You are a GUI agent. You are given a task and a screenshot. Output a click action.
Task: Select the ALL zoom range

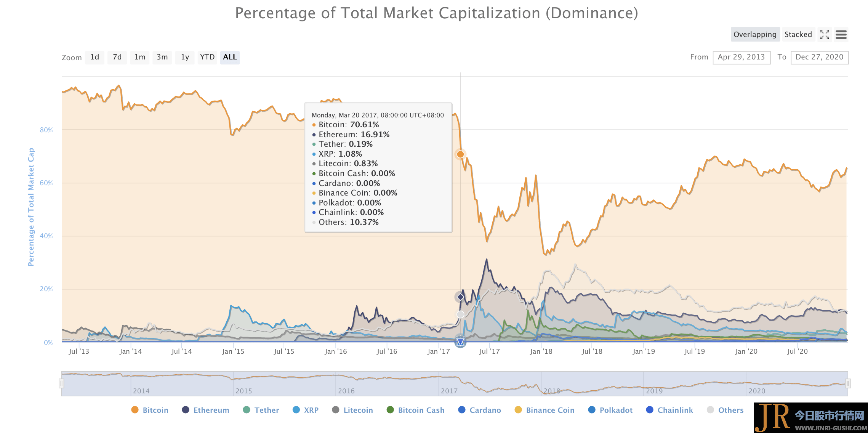[x=230, y=57]
